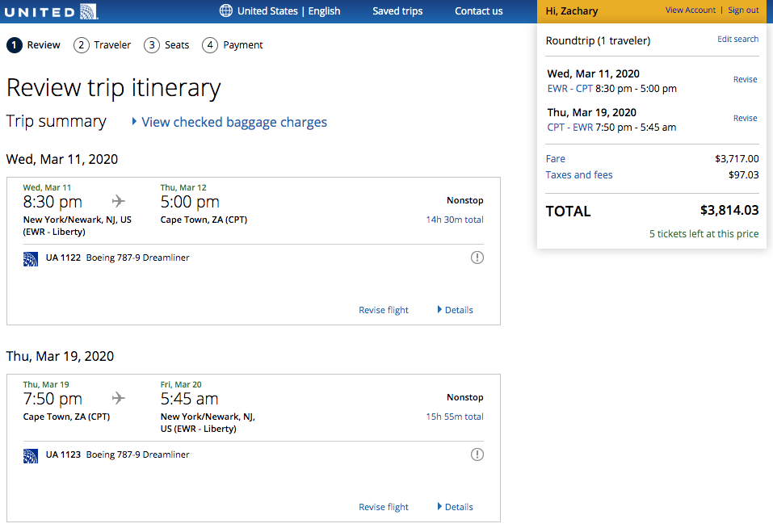
Task: Click the info icon on UA 1122 flight
Action: point(477,258)
